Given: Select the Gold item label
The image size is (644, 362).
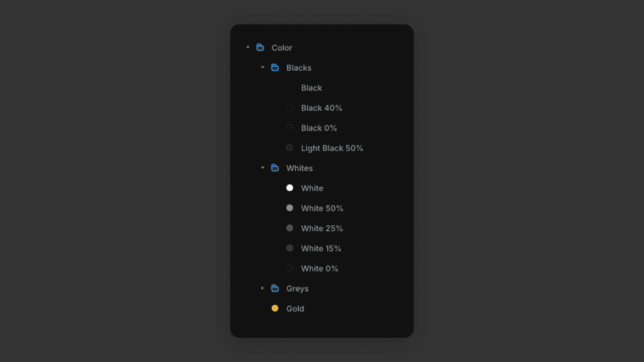Looking at the screenshot, I should (x=295, y=309).
